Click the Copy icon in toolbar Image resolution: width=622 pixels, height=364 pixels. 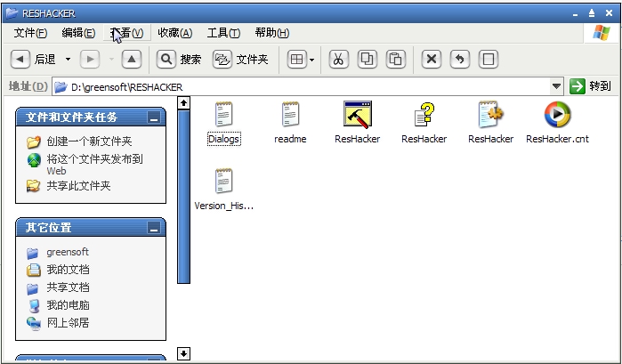tap(367, 60)
